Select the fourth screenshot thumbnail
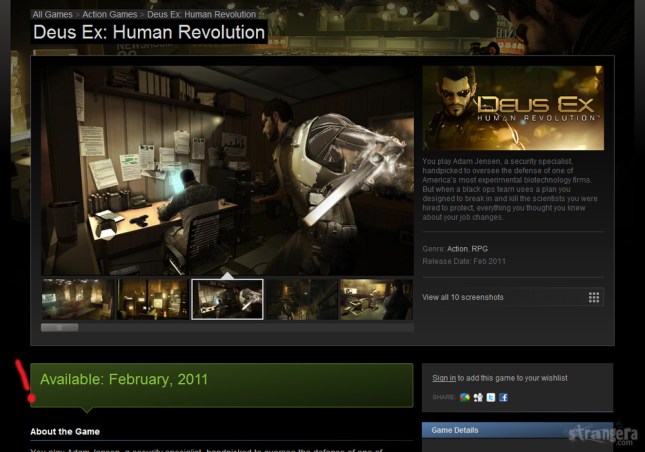The height and width of the screenshot is (452, 645). (x=302, y=299)
